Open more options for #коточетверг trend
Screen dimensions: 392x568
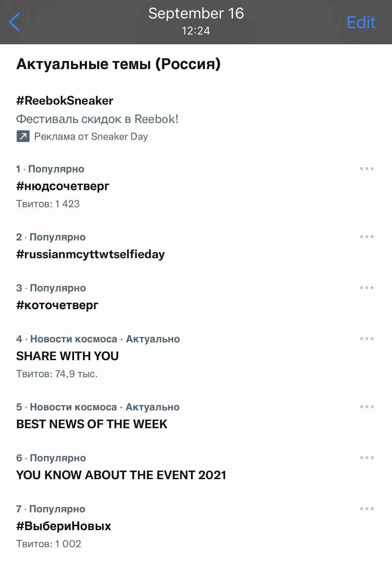coord(367,288)
